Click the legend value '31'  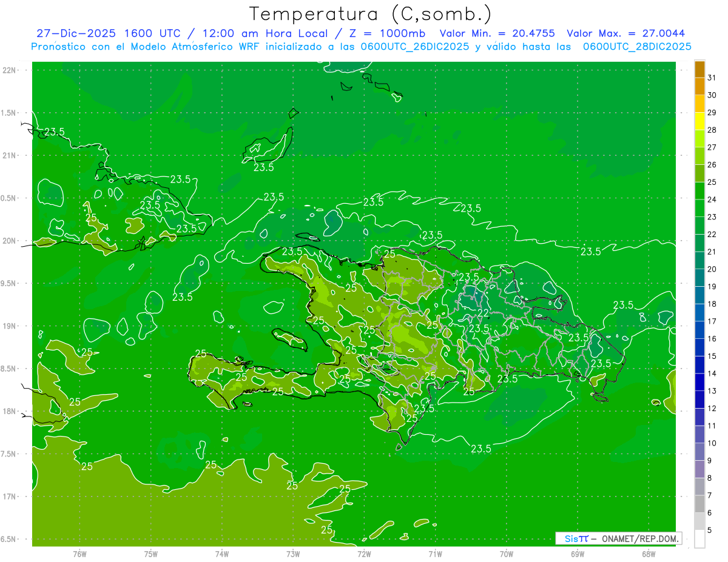pos(712,78)
